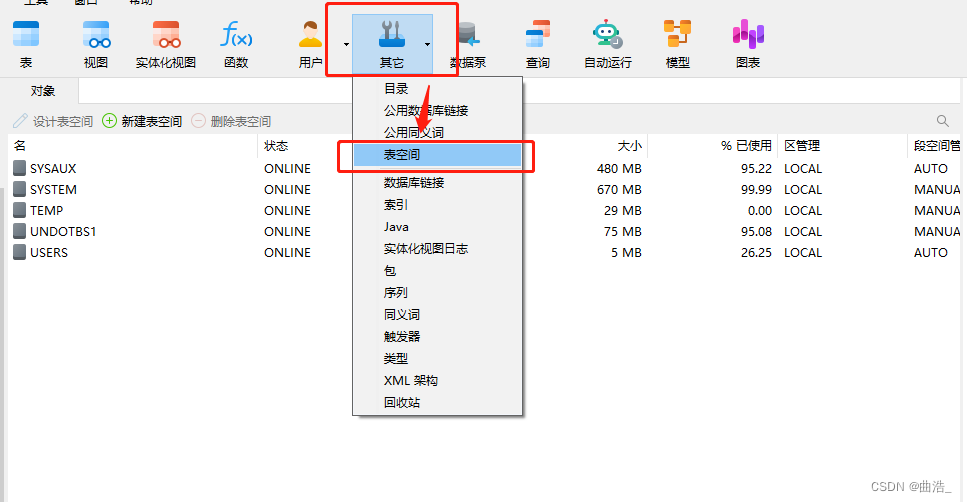This screenshot has width=967, height=502.
Task: Click the 用户 (User) toolbar icon
Action: click(x=310, y=35)
